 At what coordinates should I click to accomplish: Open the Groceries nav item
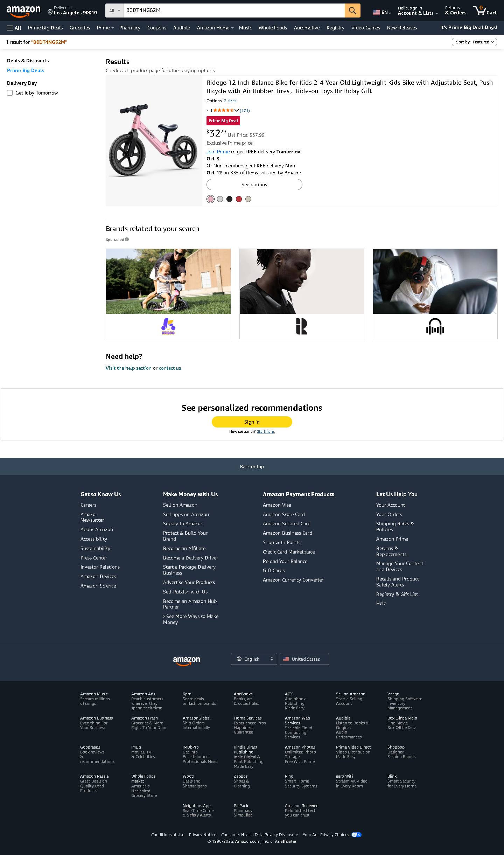coord(80,28)
